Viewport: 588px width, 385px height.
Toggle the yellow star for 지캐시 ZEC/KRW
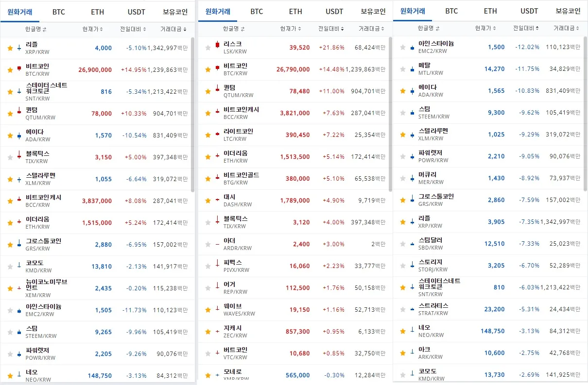tap(208, 332)
